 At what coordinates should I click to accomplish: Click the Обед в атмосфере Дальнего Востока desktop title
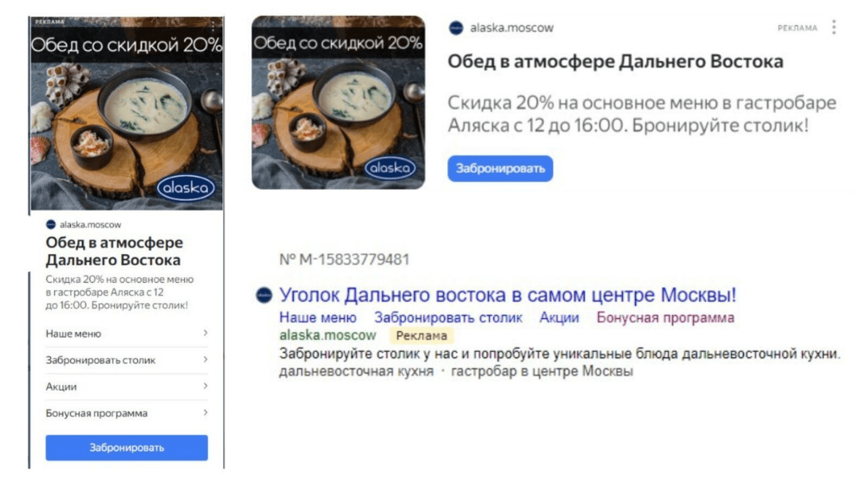615,61
